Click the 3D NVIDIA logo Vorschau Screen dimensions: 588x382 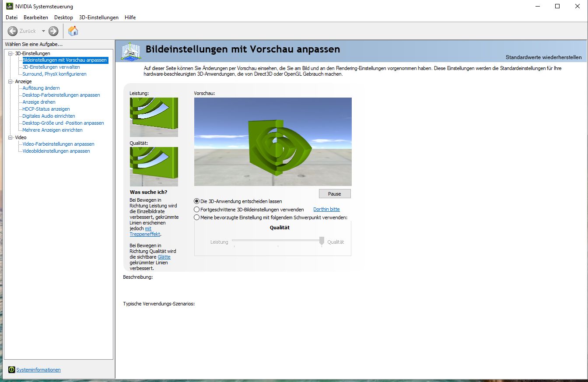273,142
